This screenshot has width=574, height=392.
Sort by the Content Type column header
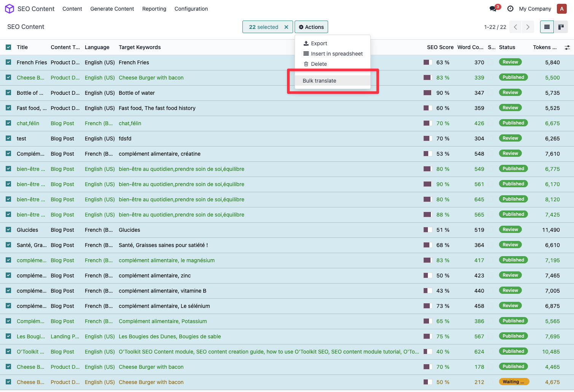coord(65,47)
